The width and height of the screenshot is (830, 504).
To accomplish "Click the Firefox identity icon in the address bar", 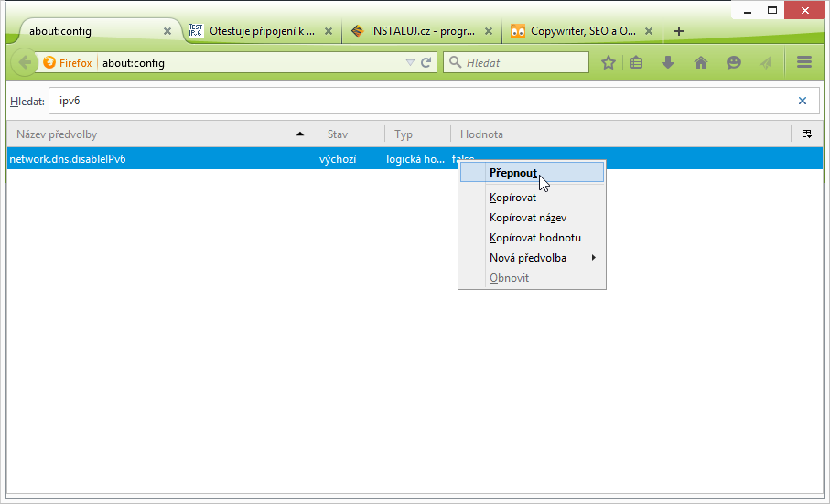I will point(49,62).
